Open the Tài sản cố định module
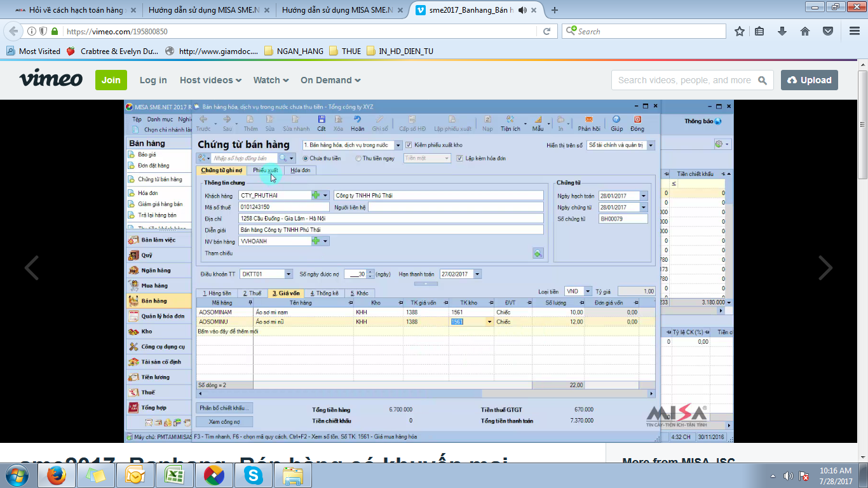The width and height of the screenshot is (868, 488). tap(159, 362)
